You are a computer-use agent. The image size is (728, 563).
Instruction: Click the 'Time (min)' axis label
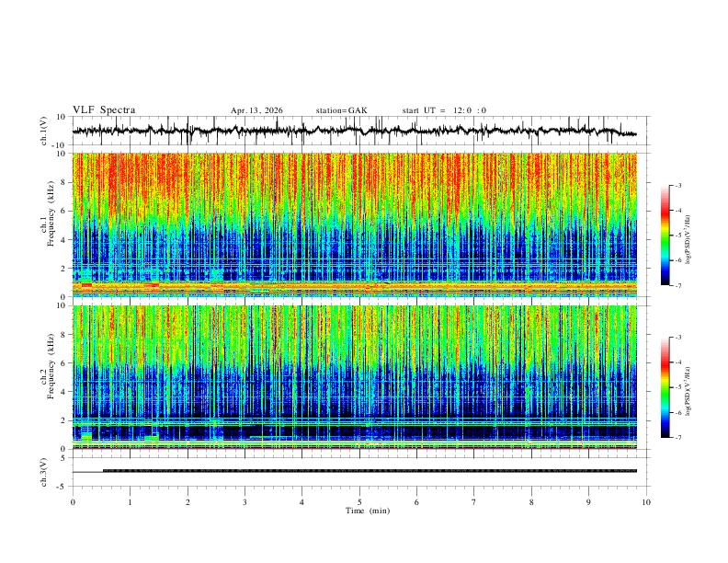click(368, 511)
